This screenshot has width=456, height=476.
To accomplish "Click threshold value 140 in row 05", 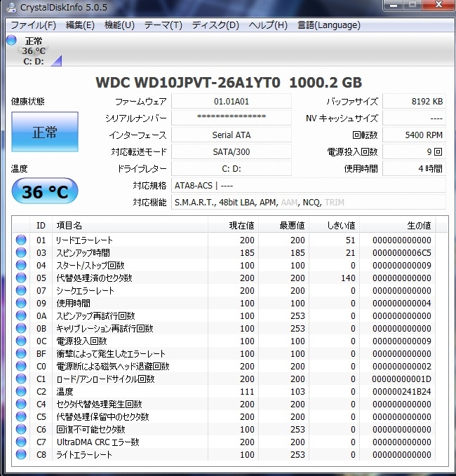I will tap(348, 278).
